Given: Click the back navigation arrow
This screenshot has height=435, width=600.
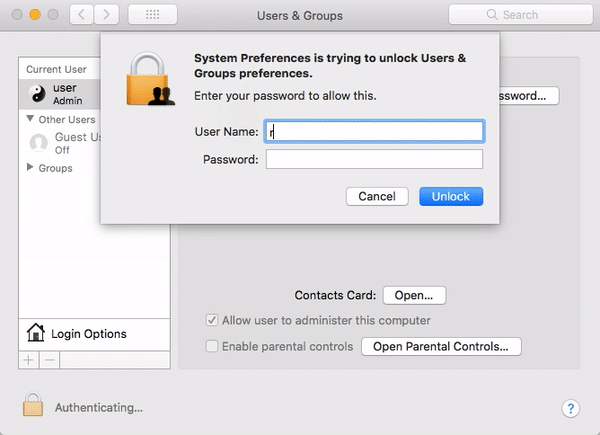Looking at the screenshot, I should (82, 15).
